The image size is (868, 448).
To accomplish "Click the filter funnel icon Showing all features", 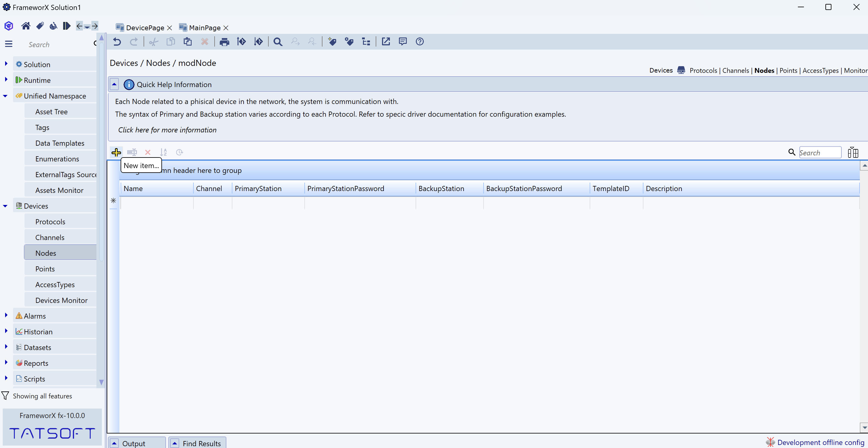I will coord(5,396).
